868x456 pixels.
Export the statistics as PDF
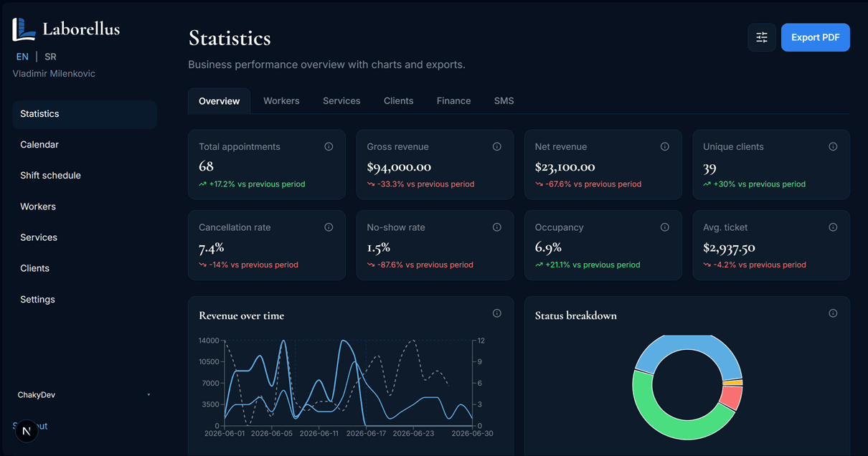[816, 37]
